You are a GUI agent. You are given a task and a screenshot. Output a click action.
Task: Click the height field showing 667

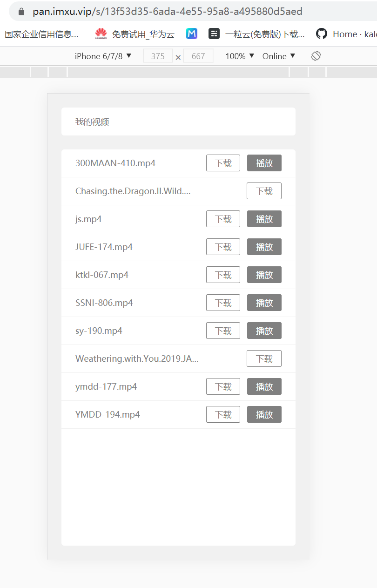tap(198, 56)
